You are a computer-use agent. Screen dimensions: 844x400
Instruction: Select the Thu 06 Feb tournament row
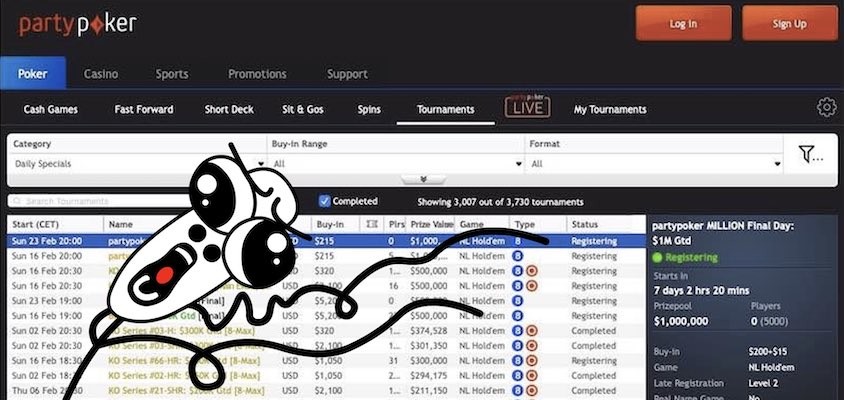click(x=327, y=391)
